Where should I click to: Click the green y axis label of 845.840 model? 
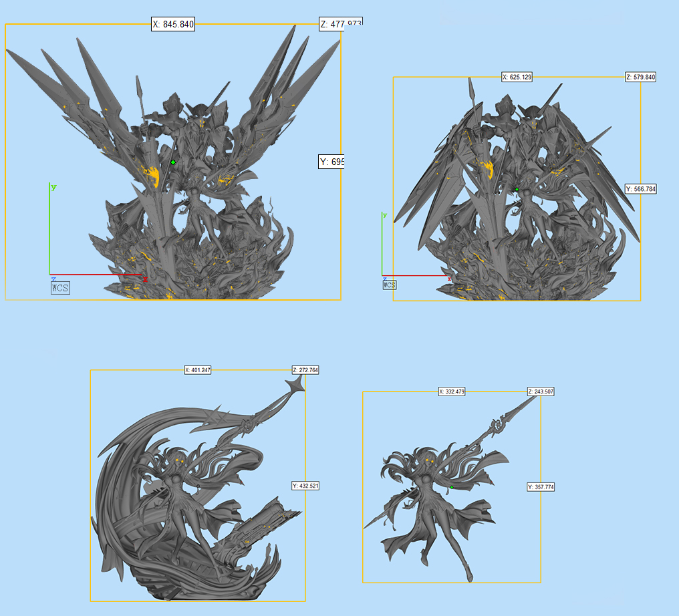click(x=53, y=187)
